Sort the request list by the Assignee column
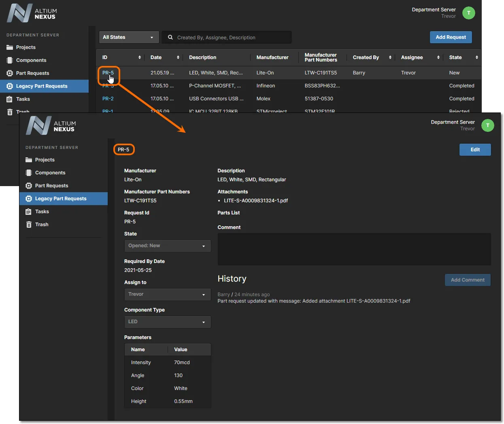Screen dimensions: 504x424 [438, 57]
